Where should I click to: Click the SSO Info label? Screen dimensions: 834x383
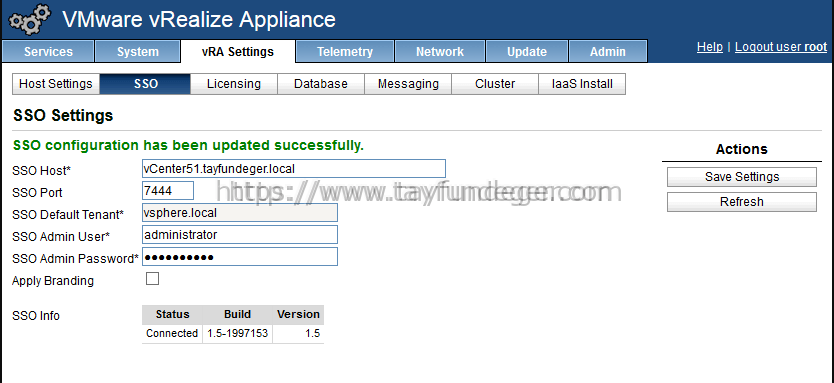tap(36, 316)
